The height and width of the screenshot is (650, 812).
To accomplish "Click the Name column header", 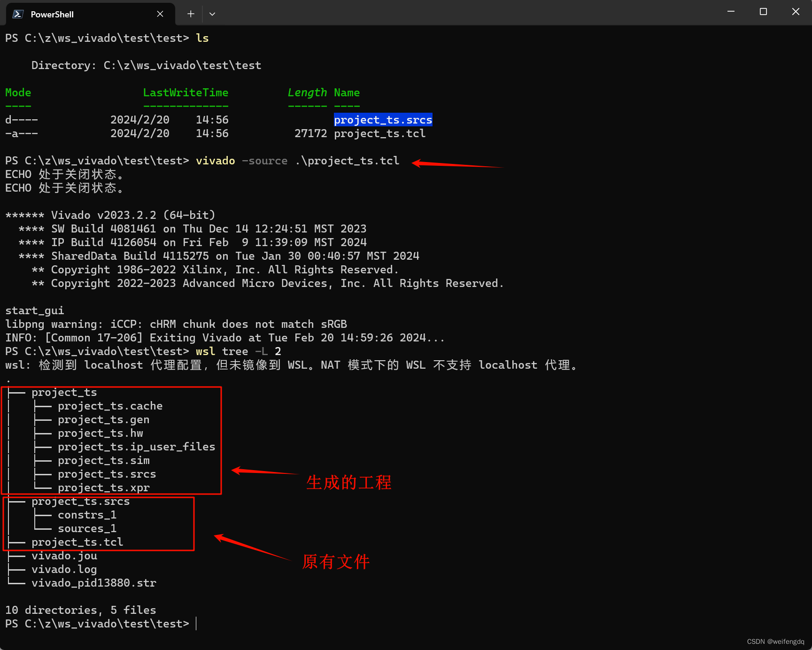I will pos(347,93).
